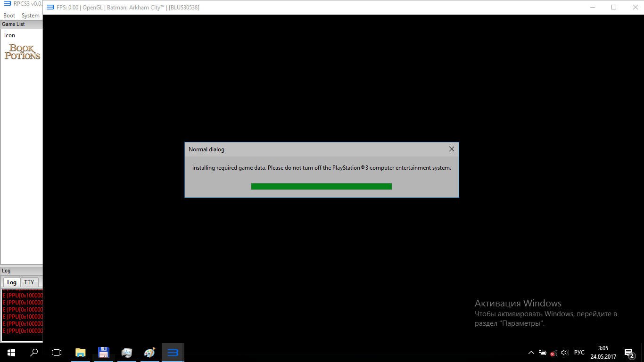Viewport: 644px width, 362px height.
Task: Click the volume speaker tray icon
Action: pyautogui.click(x=565, y=353)
